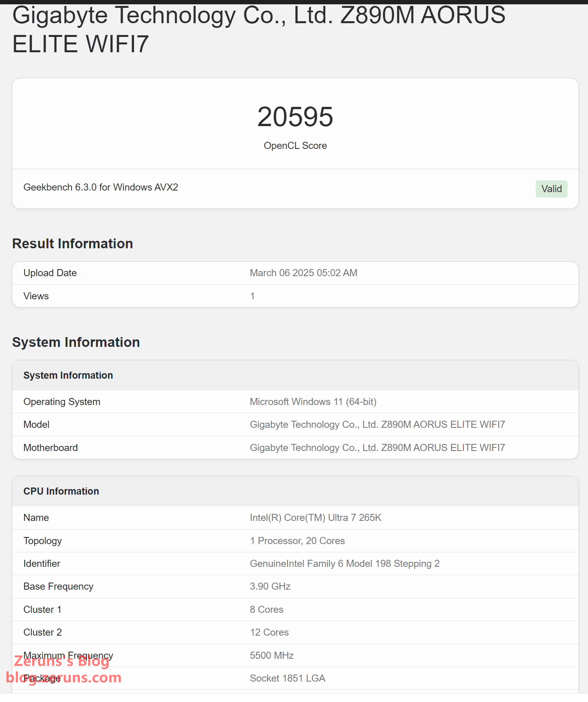Select the 3.90 GHz value

(270, 587)
